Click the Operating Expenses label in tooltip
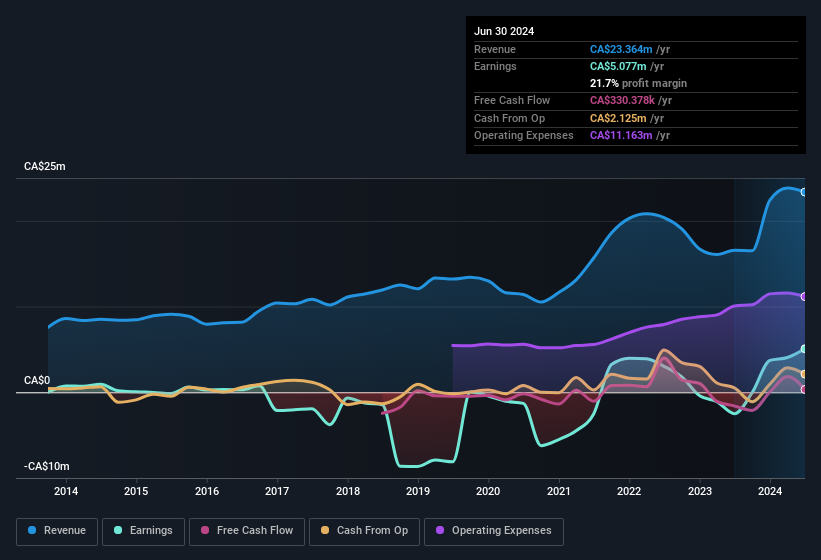The height and width of the screenshot is (560, 821). 524,136
